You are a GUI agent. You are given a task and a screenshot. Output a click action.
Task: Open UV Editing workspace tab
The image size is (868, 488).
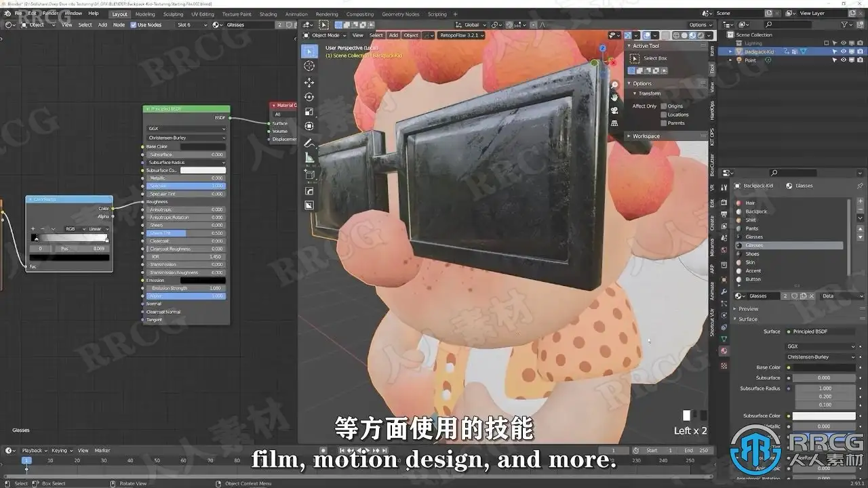coord(202,14)
